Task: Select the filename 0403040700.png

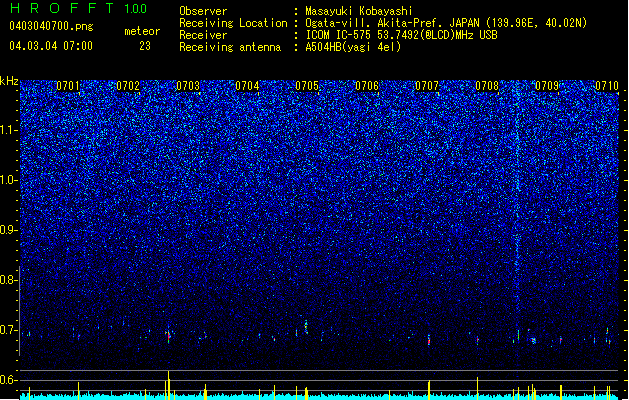Action: point(51,26)
